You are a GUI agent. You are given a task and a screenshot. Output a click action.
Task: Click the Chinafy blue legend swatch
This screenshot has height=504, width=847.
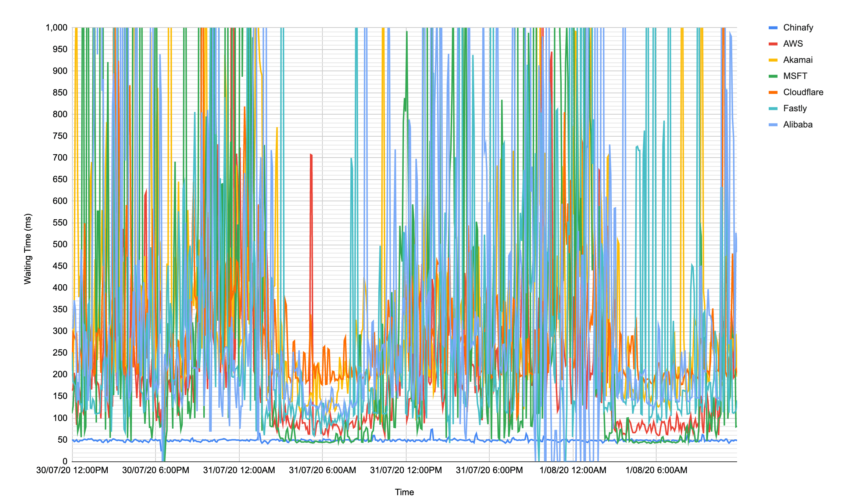click(773, 28)
